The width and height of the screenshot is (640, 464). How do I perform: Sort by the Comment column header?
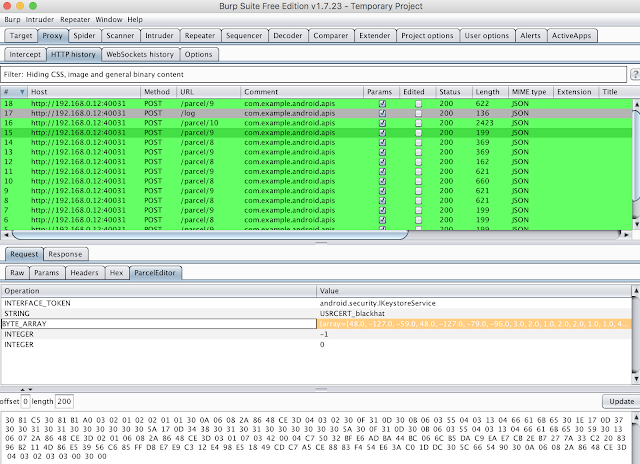[x=302, y=92]
